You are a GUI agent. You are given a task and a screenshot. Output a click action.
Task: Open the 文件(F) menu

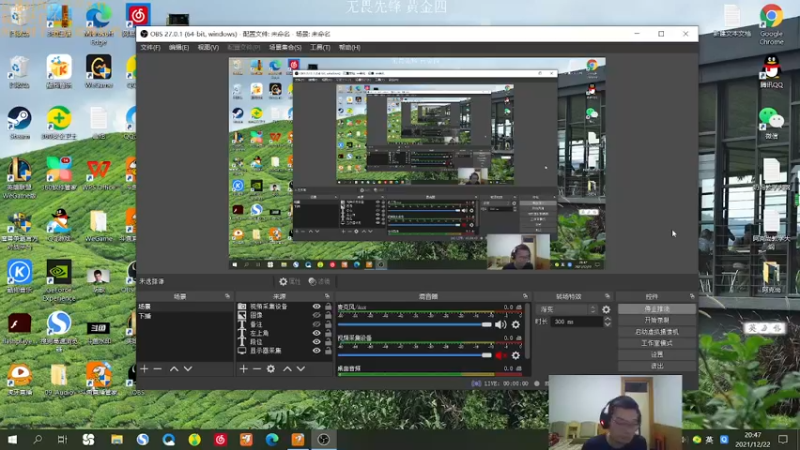pos(150,47)
